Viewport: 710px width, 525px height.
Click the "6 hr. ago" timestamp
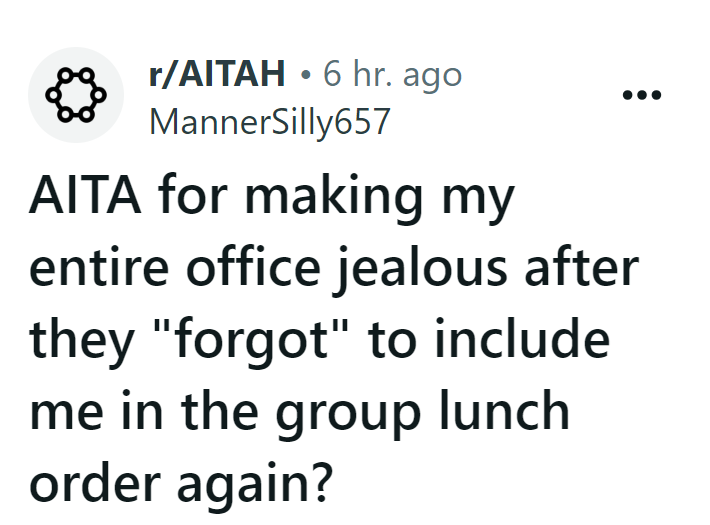click(x=393, y=74)
